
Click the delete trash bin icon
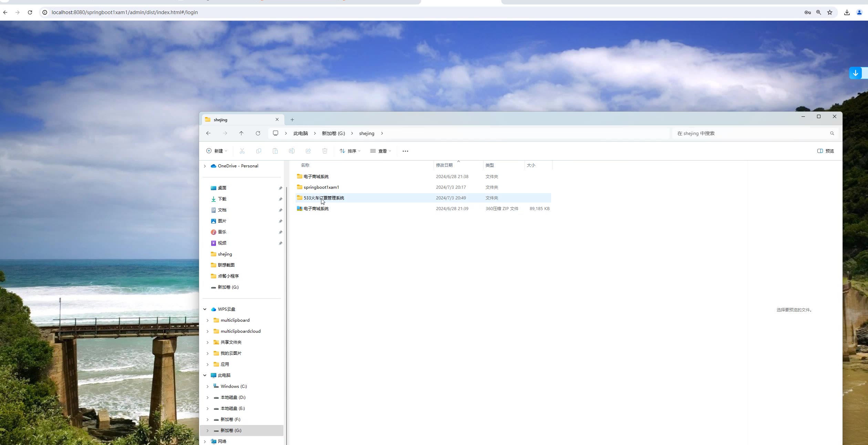point(325,151)
